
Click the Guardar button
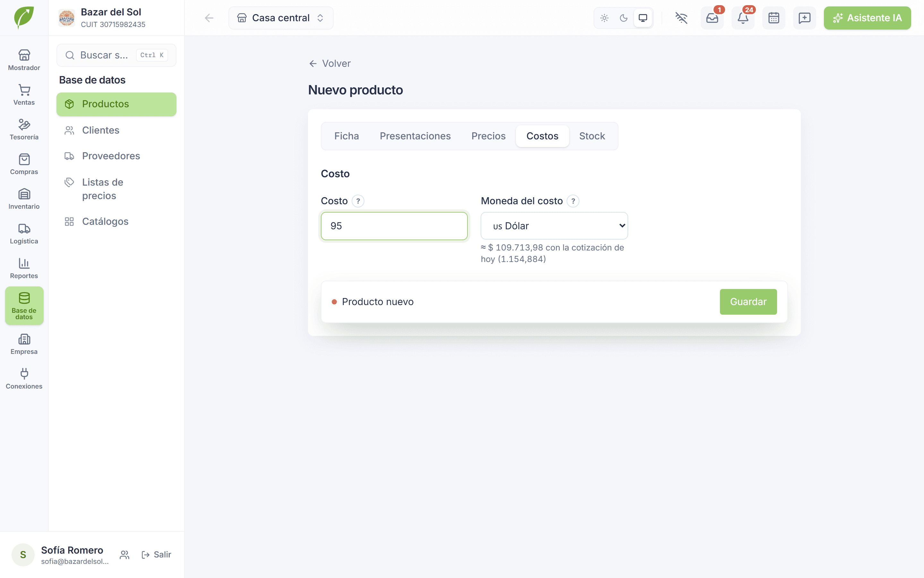[x=748, y=302]
